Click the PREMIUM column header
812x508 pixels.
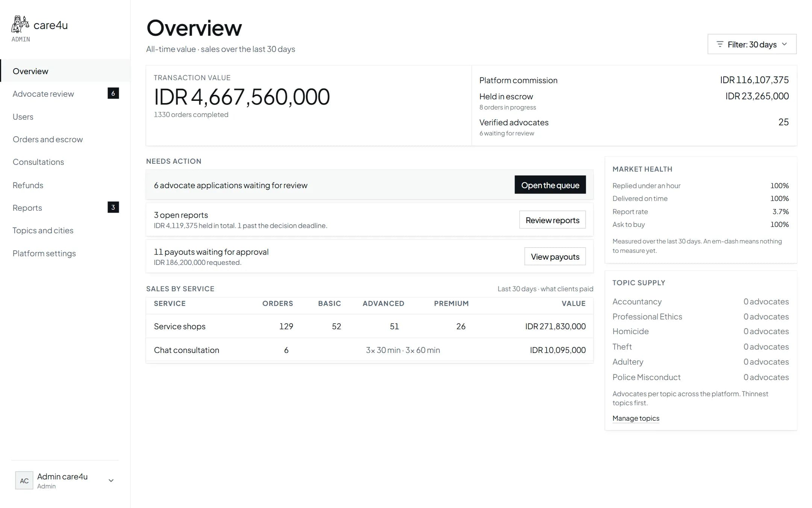click(451, 303)
